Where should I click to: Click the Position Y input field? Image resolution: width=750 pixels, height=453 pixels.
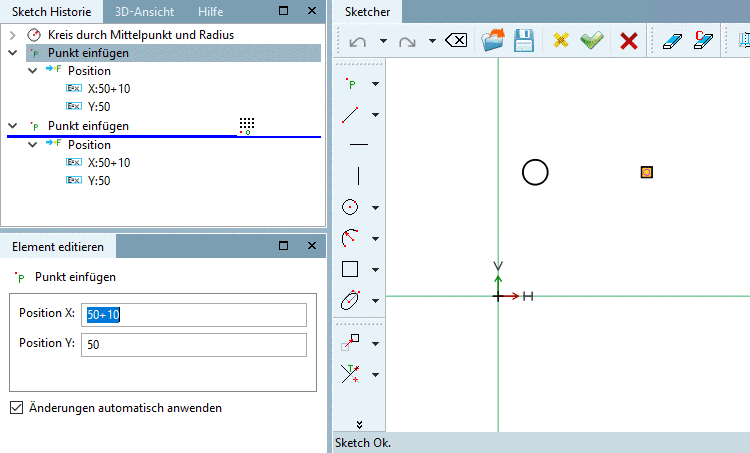coord(194,345)
